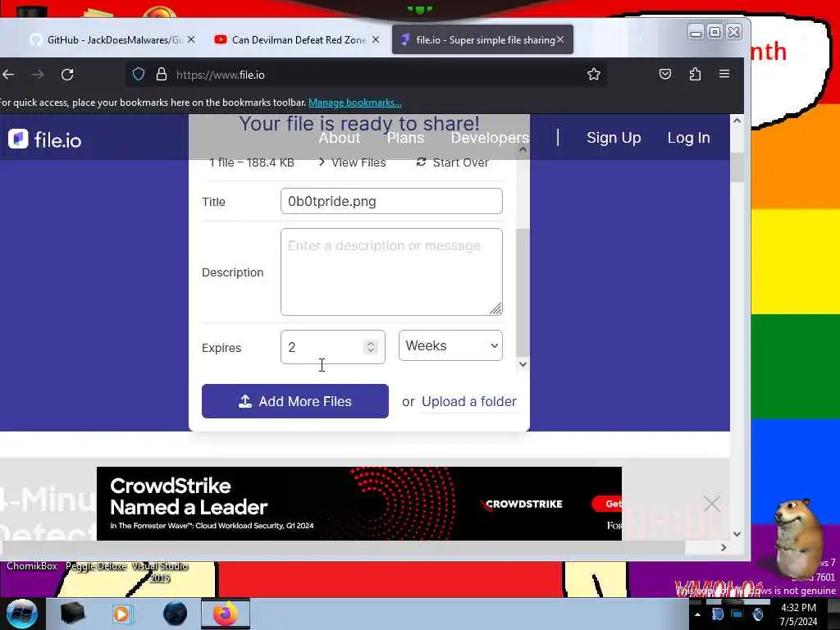Bookmark this page with the star icon

(x=594, y=75)
